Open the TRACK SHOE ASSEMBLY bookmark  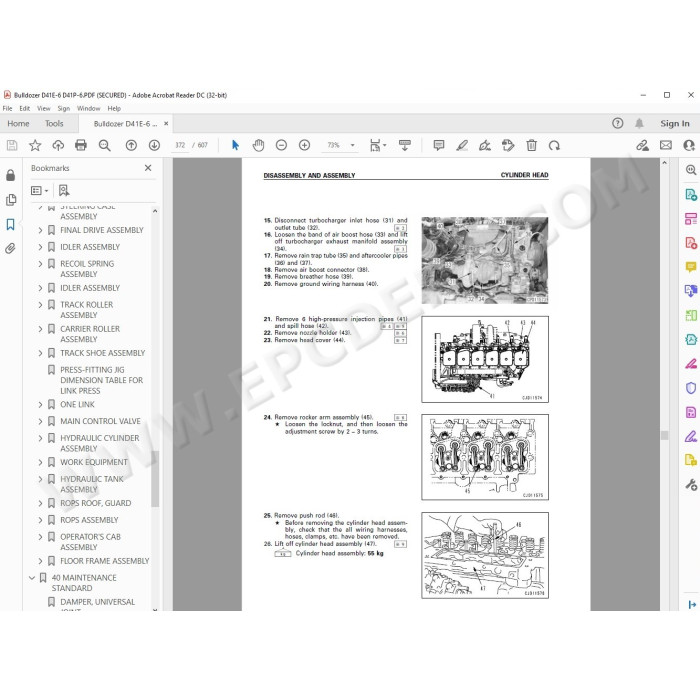[x=103, y=353]
